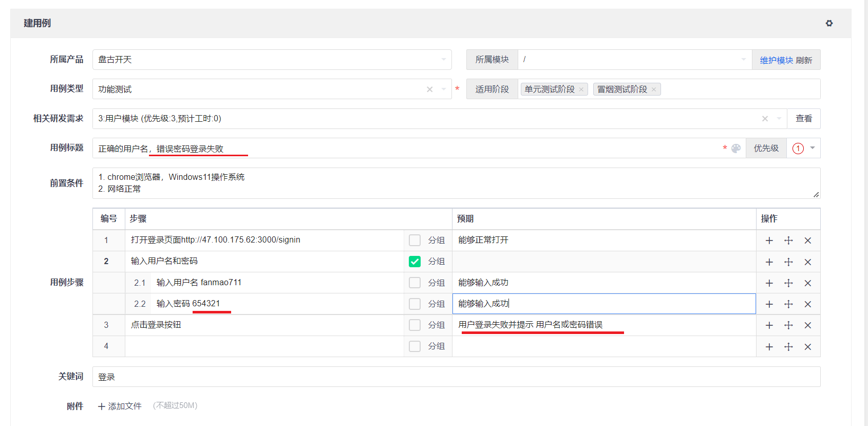Click the 前置条件 text area
The height and width of the screenshot is (426, 868).
point(456,183)
